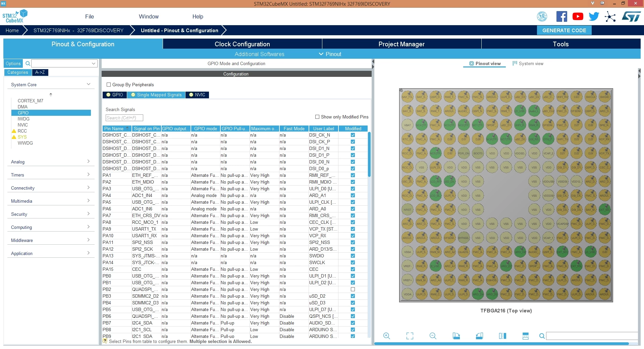Image resolution: width=644 pixels, height=349 pixels.
Task: Click the wrench icon in the title bar
Action: point(593,3)
